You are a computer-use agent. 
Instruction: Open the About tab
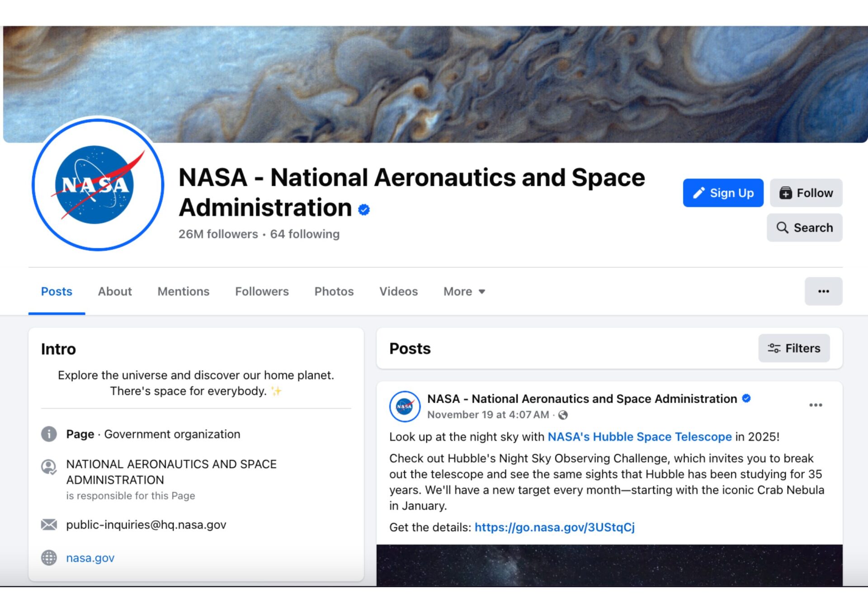point(115,291)
